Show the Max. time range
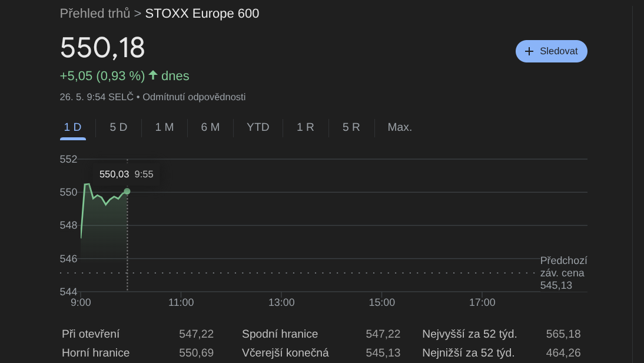 (400, 127)
